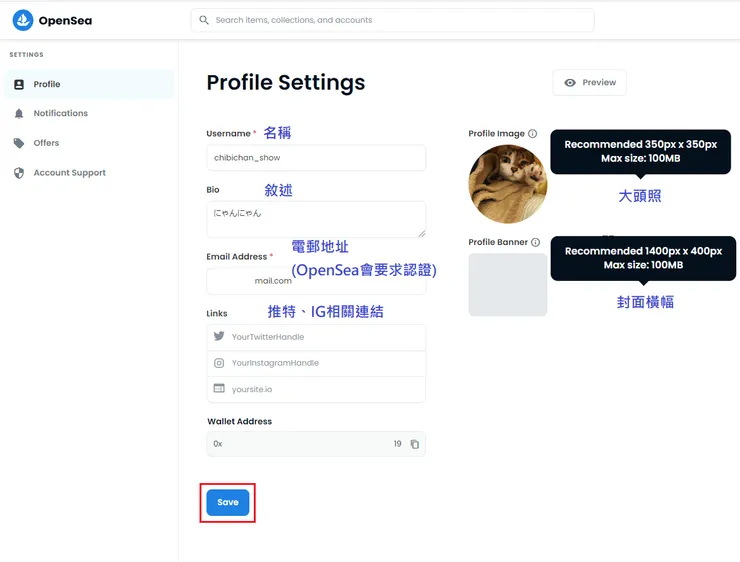Click the Profile Image label
The width and height of the screenshot is (740, 562).
tap(496, 134)
